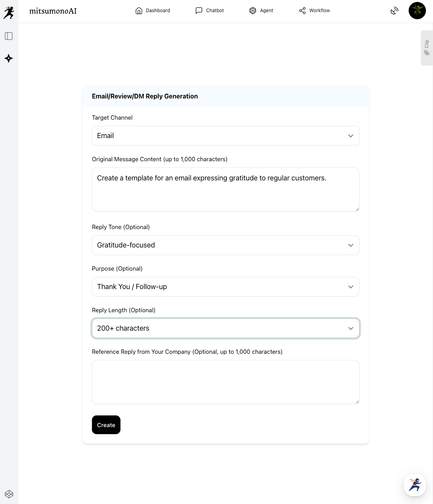Image resolution: width=433 pixels, height=504 pixels.
Task: Click the mitsumonoAI brand name
Action: coord(53,11)
